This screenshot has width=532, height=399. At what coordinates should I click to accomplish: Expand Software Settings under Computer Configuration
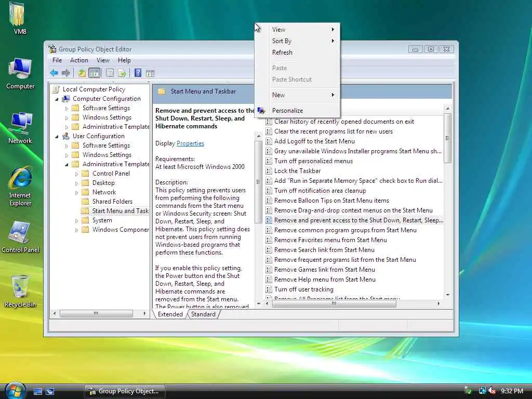[66, 109]
